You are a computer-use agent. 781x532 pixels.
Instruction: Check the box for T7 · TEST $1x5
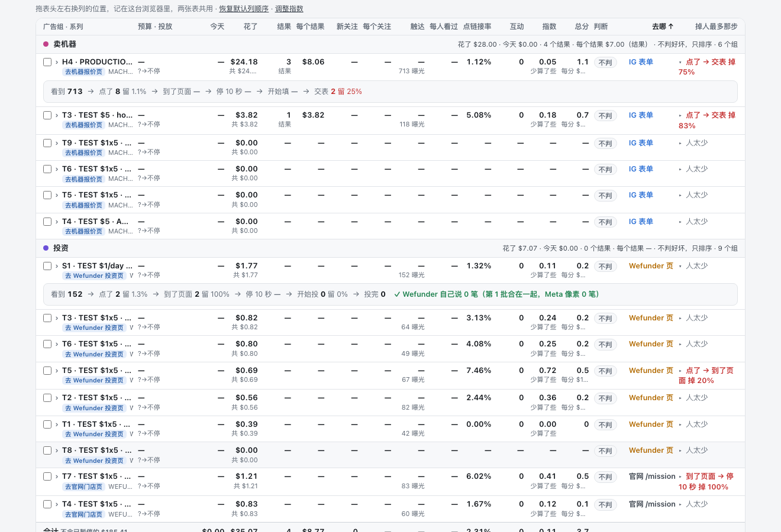[x=47, y=476]
